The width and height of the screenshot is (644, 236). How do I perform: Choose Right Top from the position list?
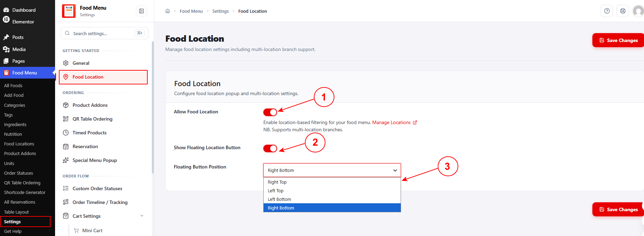click(332, 182)
